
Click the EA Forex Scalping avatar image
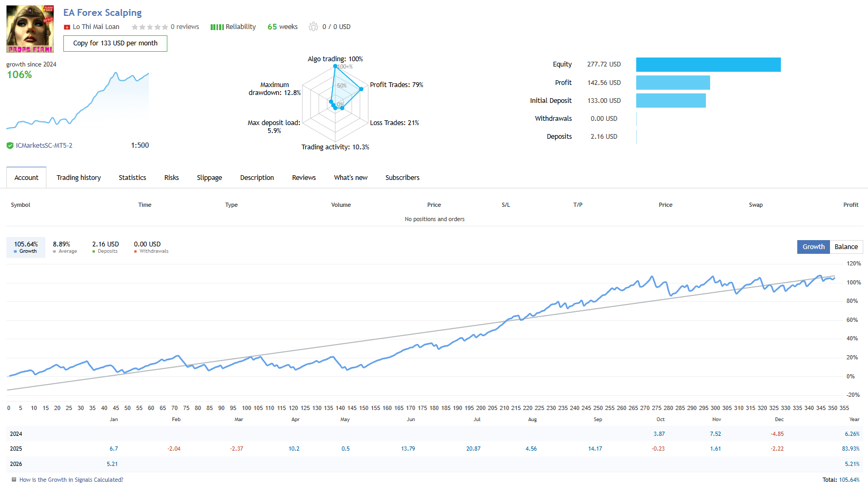tap(30, 29)
